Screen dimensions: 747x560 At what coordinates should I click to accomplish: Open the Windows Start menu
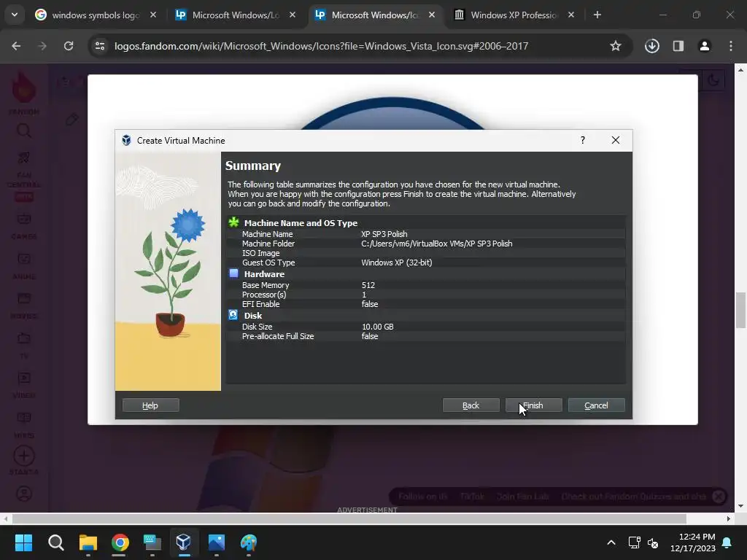coord(23,542)
